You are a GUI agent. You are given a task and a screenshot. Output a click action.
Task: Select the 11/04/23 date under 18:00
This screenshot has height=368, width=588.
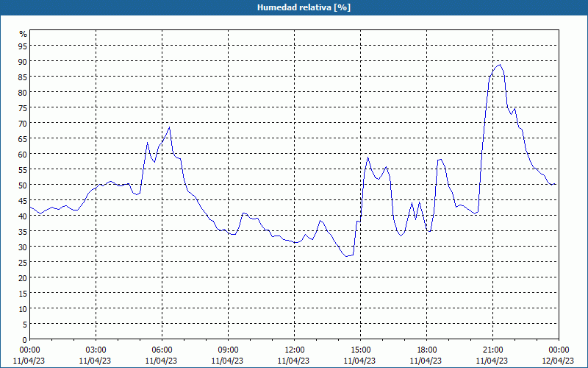coord(426,361)
